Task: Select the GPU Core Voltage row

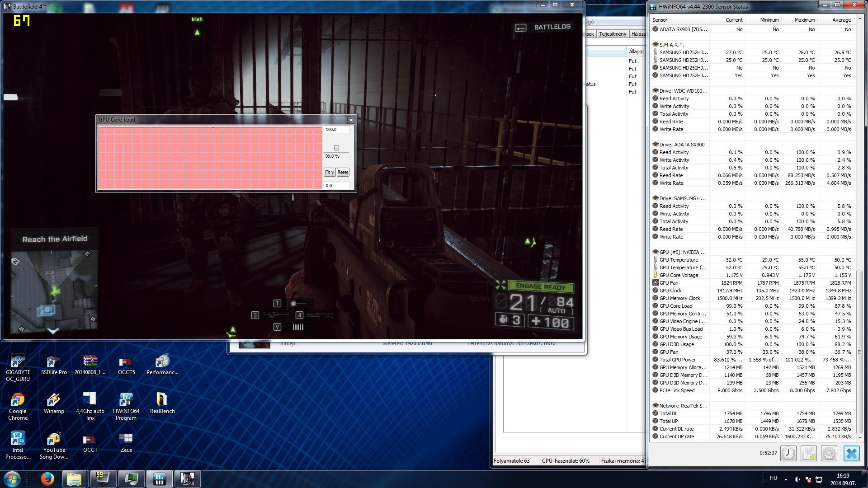Action: 752,275
